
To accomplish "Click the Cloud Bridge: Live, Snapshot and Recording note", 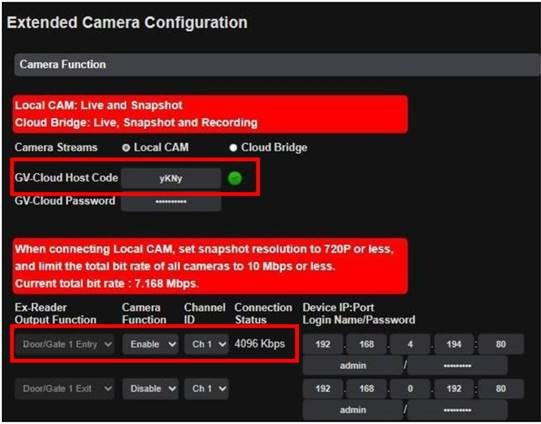I will (x=136, y=122).
